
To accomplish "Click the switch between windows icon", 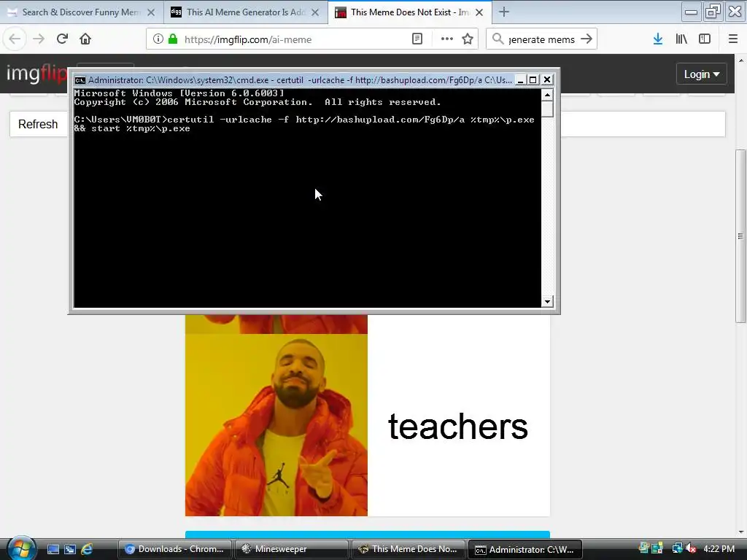I will click(70, 549).
